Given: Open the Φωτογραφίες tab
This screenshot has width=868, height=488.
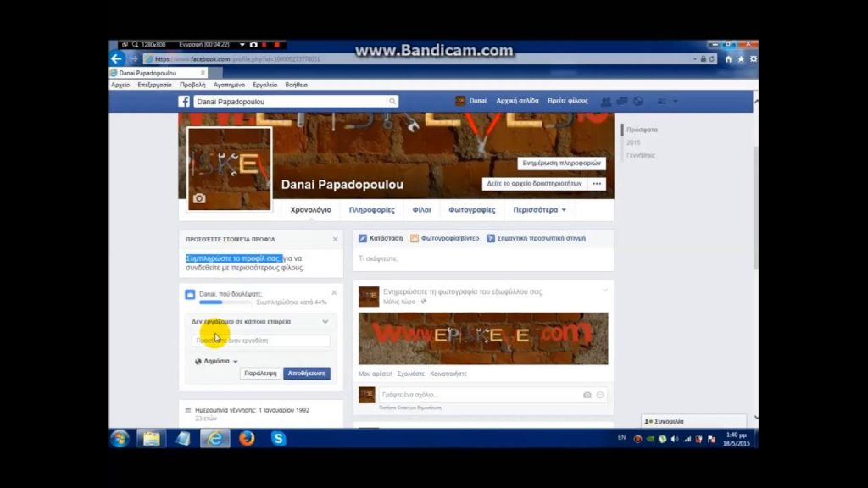Looking at the screenshot, I should 472,210.
